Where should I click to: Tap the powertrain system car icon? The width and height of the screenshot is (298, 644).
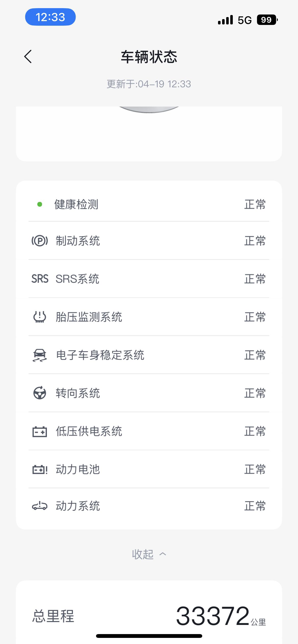[x=40, y=506]
